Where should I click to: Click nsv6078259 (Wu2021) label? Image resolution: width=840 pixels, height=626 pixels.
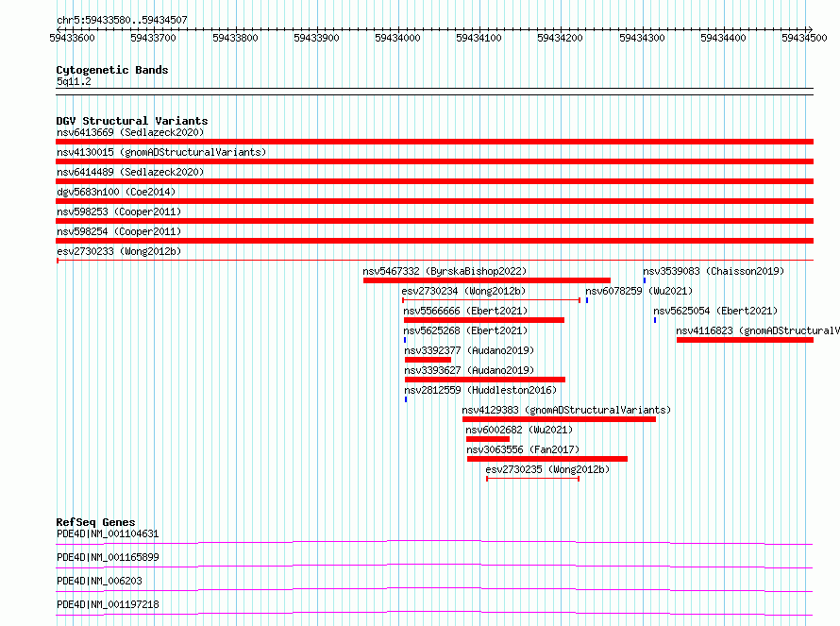tap(639, 291)
